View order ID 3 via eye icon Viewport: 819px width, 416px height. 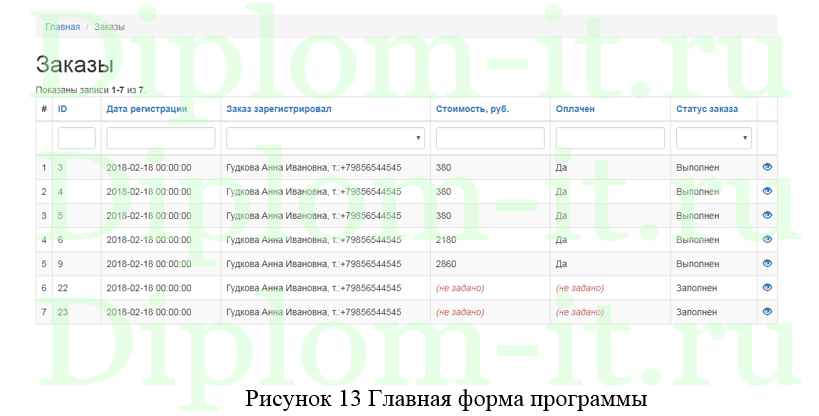click(767, 167)
